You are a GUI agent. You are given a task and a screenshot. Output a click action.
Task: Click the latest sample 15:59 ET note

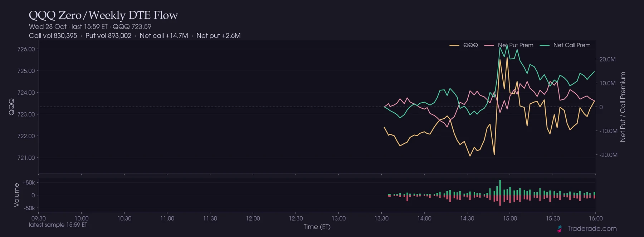[58, 225]
